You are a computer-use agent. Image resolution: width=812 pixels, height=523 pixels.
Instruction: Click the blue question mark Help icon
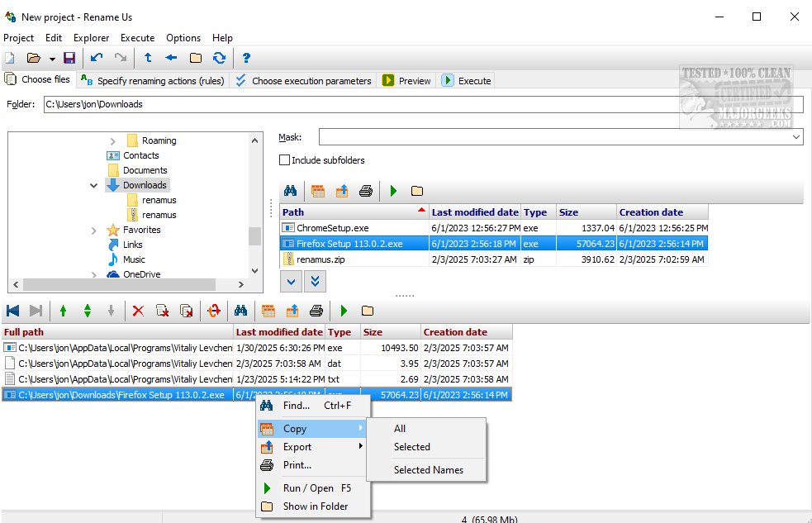246,58
